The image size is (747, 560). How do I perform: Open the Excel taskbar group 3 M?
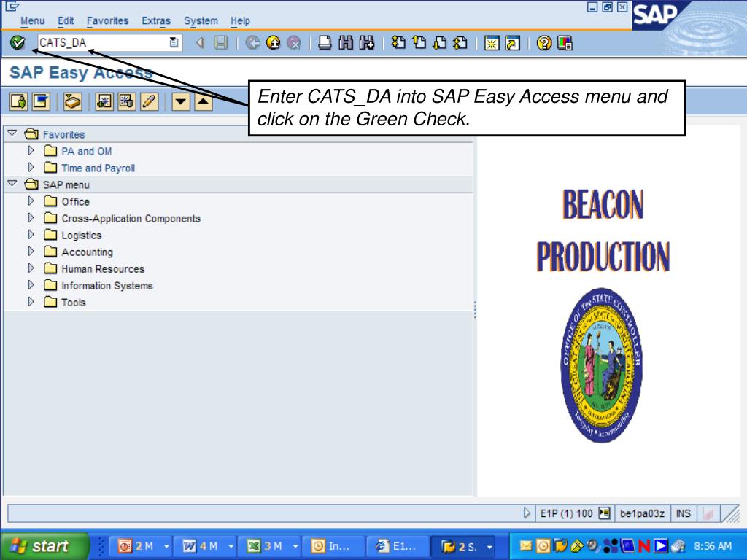270,546
